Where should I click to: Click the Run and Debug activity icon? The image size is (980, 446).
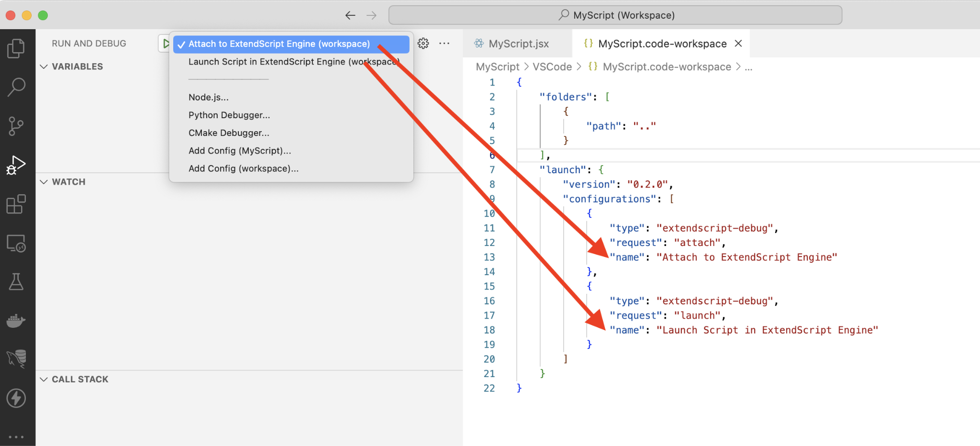(16, 165)
